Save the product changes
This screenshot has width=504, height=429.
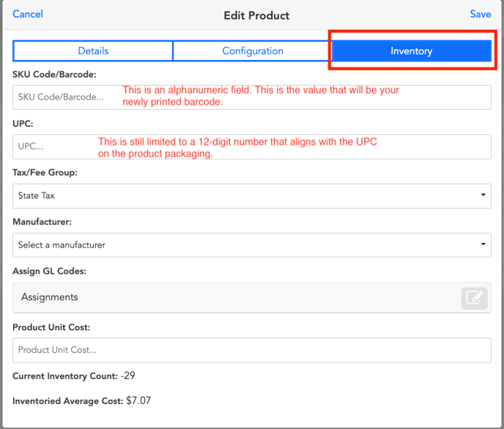[481, 14]
